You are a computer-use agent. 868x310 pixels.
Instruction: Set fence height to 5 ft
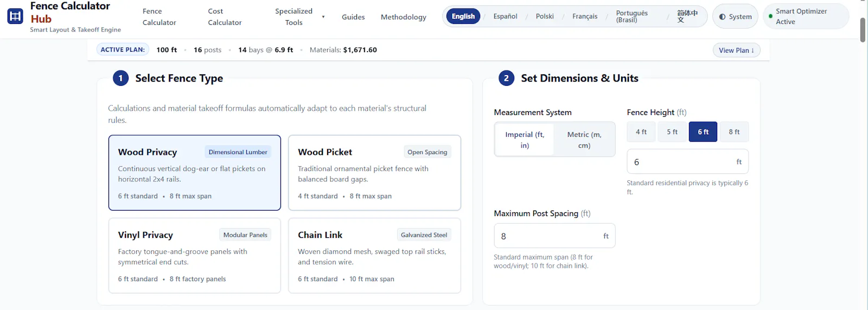click(x=672, y=132)
